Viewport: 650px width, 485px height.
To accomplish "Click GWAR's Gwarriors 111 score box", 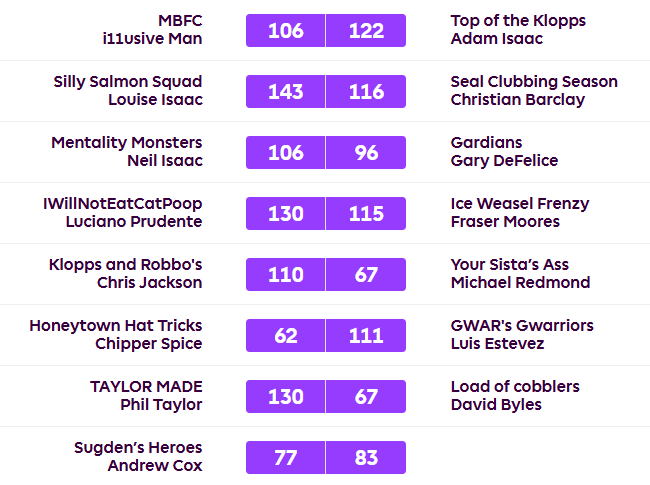I will pos(366,336).
